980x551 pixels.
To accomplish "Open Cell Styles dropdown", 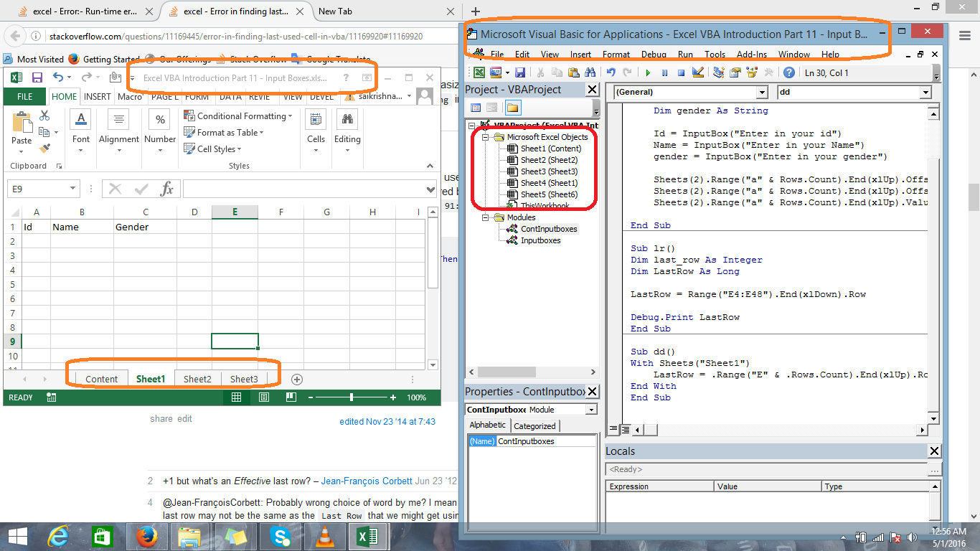I will pos(212,149).
